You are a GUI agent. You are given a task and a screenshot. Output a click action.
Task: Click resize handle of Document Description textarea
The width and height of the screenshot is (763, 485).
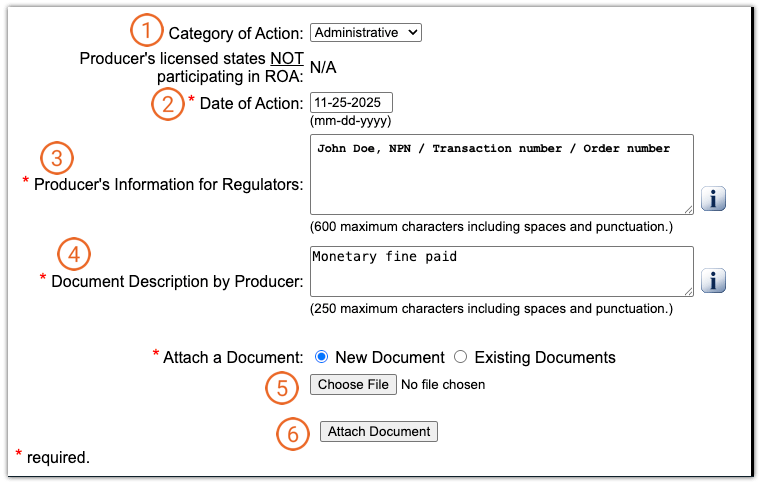[688, 290]
